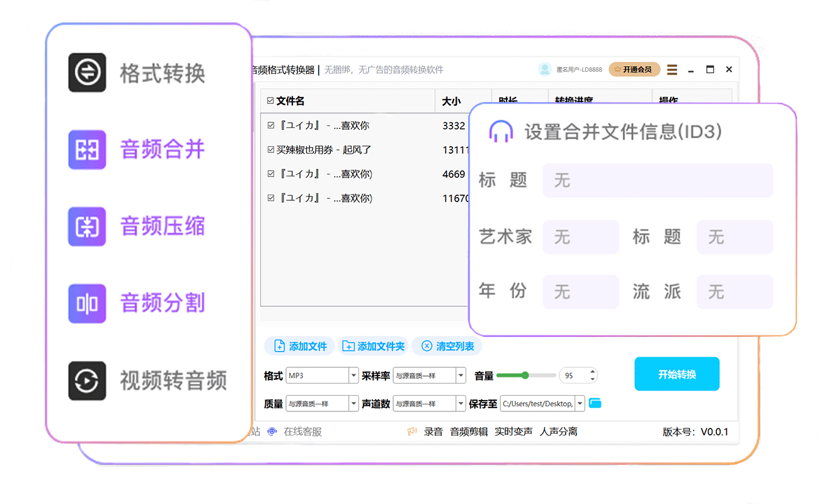The width and height of the screenshot is (819, 504).
Task: Click the audio split icon
Action: click(87, 304)
